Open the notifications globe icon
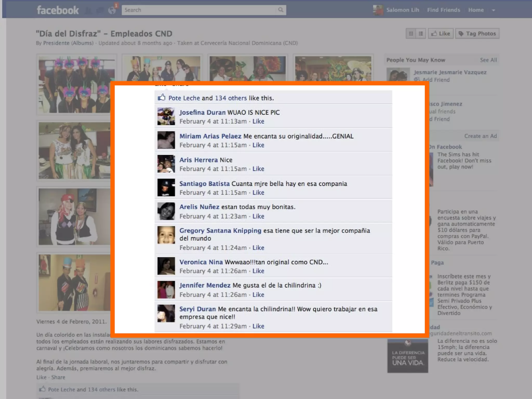The width and height of the screenshot is (532, 399). point(112,10)
